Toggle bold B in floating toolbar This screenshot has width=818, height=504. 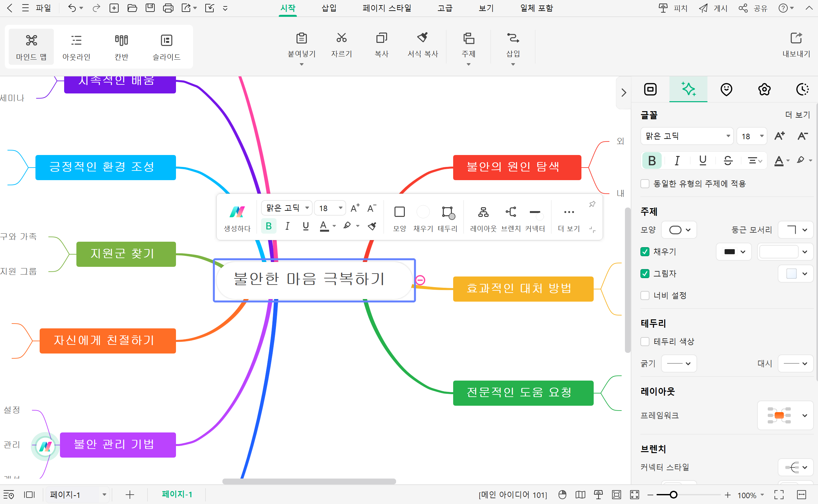pos(269,226)
